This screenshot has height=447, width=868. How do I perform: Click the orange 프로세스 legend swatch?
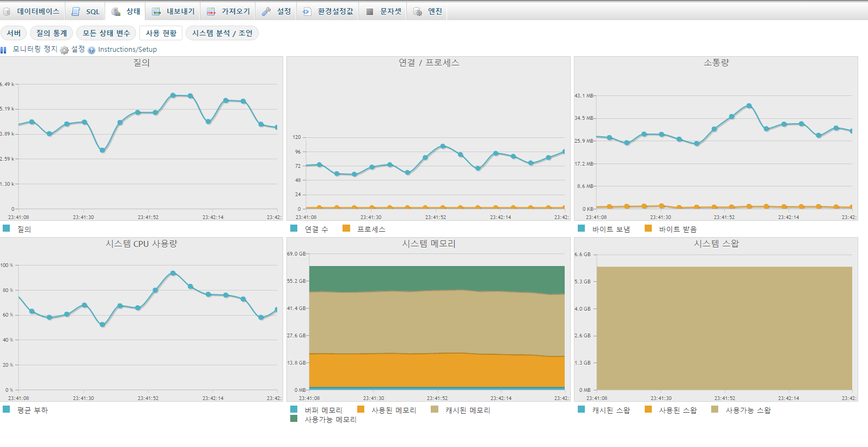346,228
